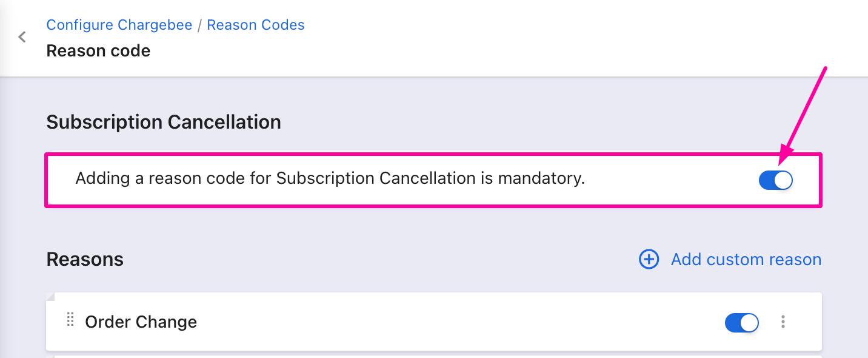Viewport: 868px width, 358px height.
Task: Click the Subscription Cancellation section heading
Action: pos(164,122)
